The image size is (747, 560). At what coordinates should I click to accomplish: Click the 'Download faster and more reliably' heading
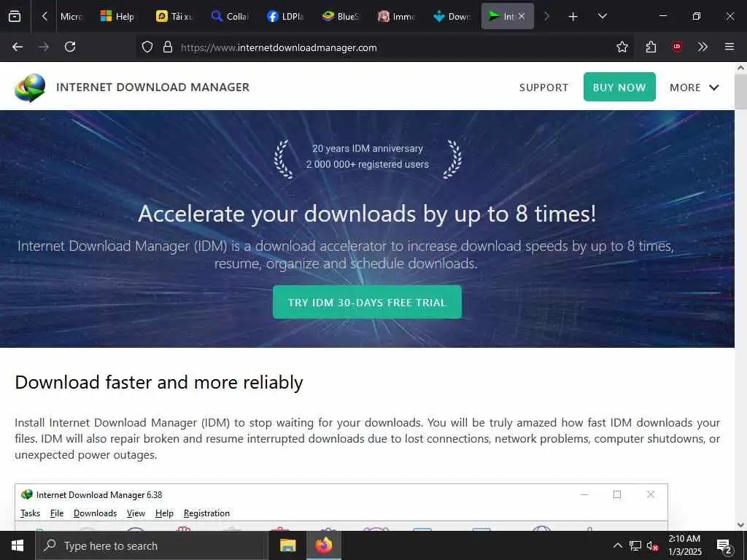click(158, 382)
